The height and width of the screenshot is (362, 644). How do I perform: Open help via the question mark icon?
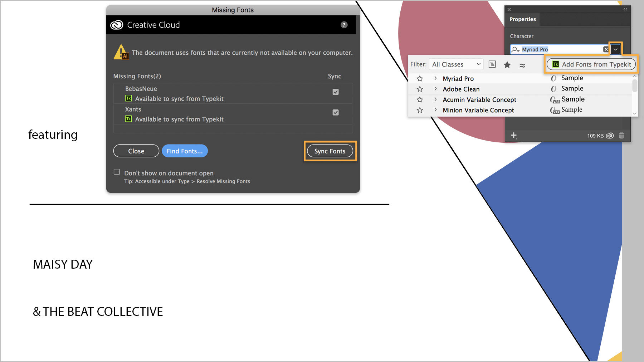tap(344, 25)
